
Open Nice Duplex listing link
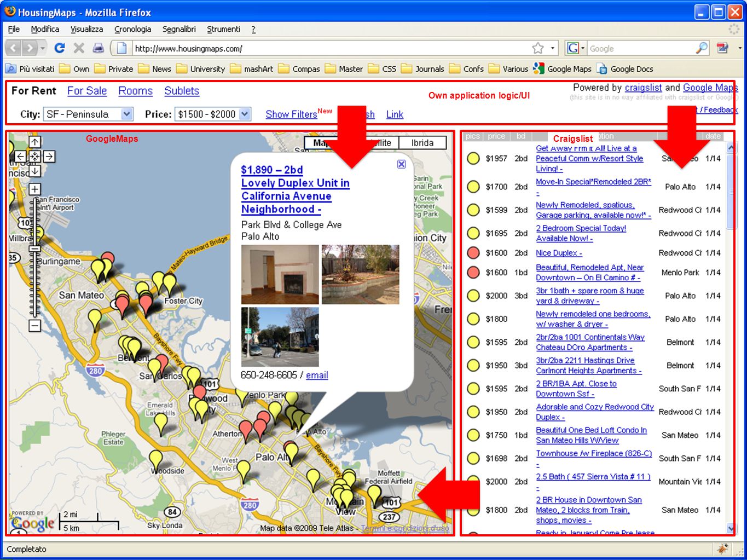point(559,253)
